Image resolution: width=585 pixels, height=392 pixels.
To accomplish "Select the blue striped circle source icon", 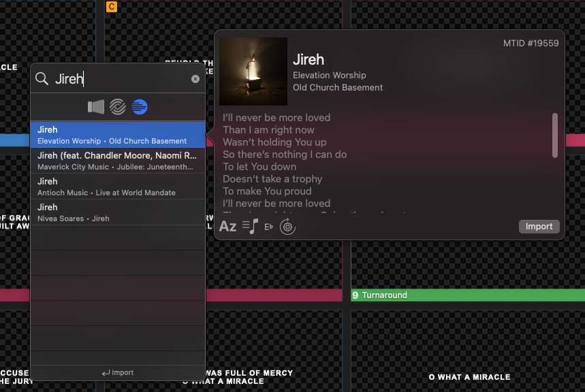I will [x=140, y=107].
